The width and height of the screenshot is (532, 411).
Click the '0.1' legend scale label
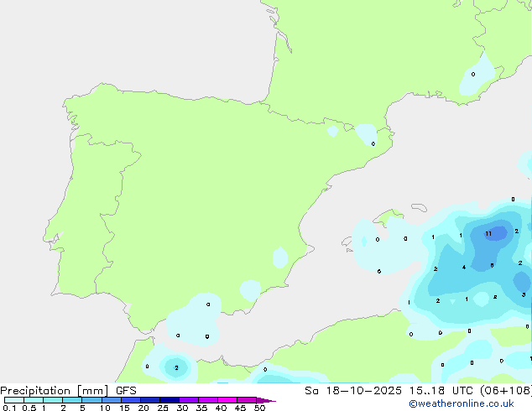click(x=9, y=408)
